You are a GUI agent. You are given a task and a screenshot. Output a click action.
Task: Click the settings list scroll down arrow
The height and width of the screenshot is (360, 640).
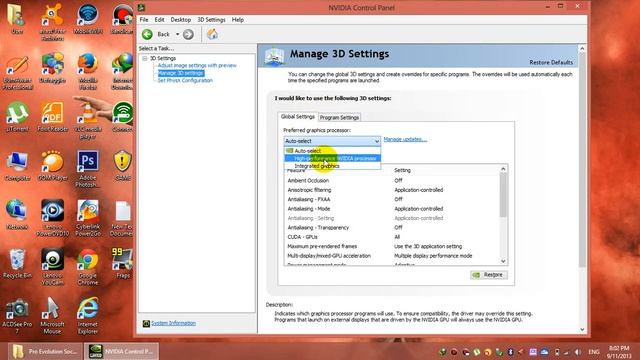click(503, 261)
